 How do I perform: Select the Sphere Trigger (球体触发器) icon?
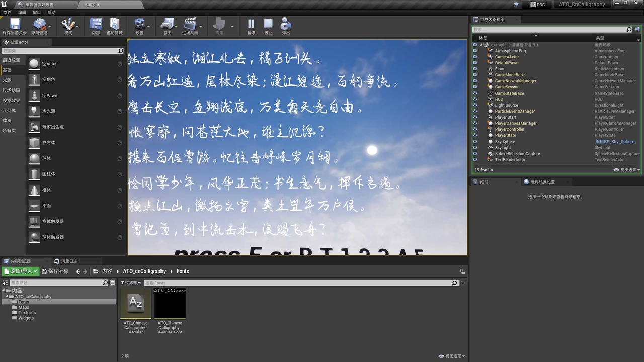(34, 237)
